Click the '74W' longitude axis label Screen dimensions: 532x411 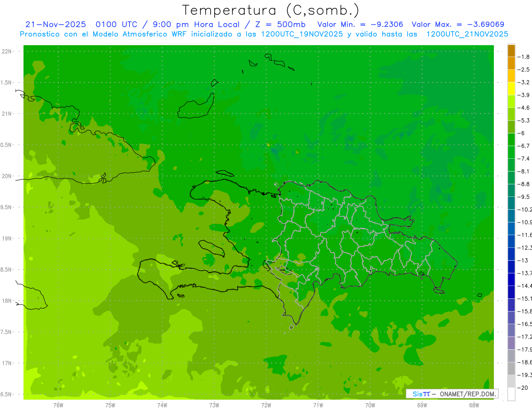tap(162, 406)
